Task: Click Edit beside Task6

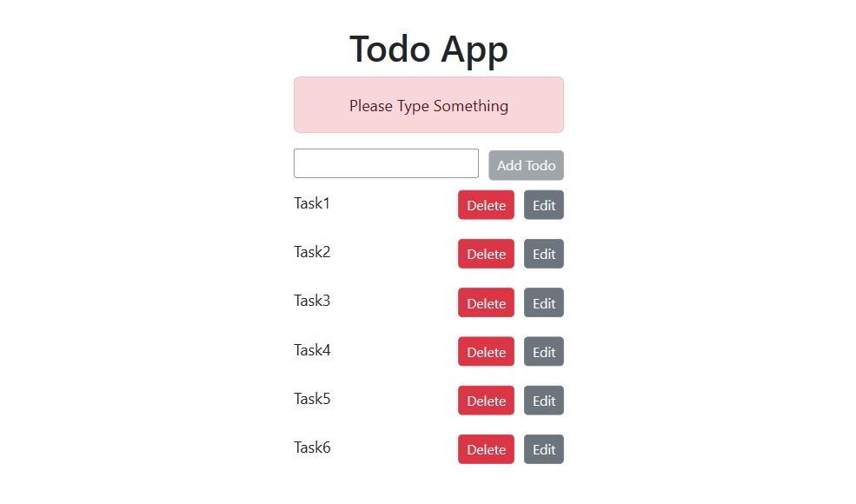Action: [x=543, y=449]
